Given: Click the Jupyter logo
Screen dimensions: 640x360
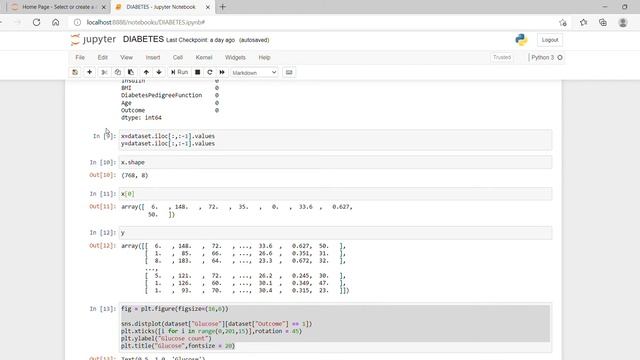Looking at the screenshot, I should pos(93,40).
